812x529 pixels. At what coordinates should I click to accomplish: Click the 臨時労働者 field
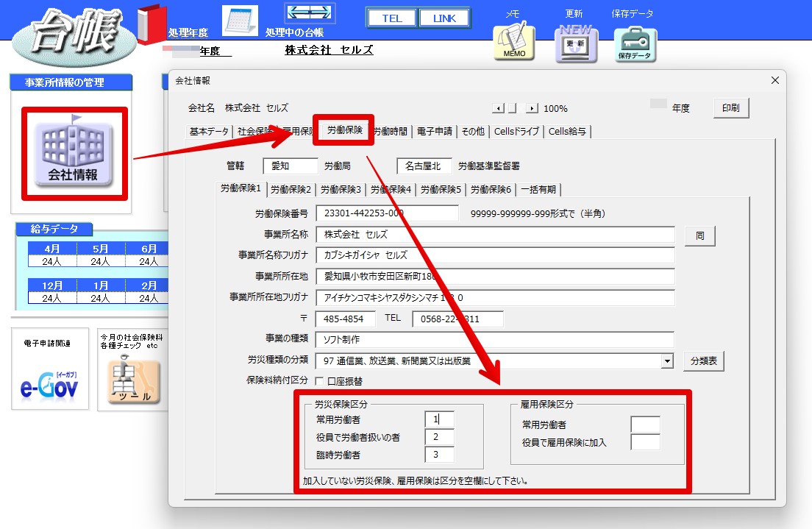[439, 455]
